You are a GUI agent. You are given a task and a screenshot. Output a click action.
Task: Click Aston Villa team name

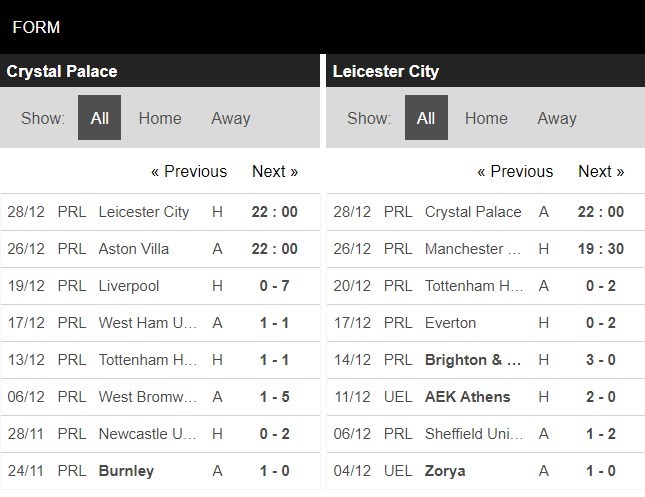(x=134, y=249)
